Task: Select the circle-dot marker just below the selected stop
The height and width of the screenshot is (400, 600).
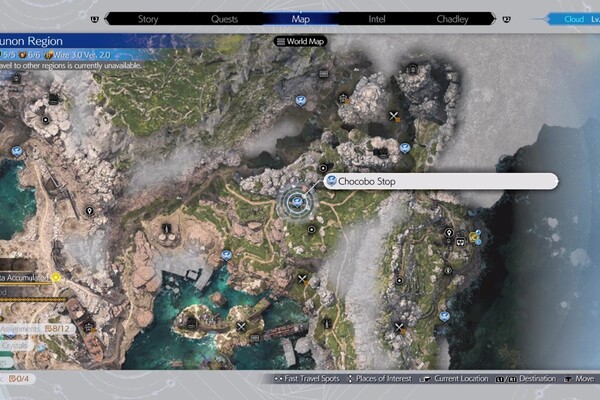Action: coord(311,229)
